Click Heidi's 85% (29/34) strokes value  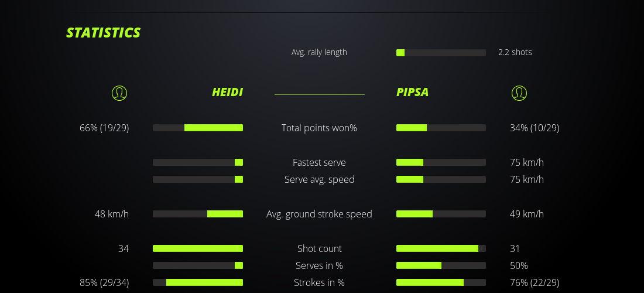(104, 282)
